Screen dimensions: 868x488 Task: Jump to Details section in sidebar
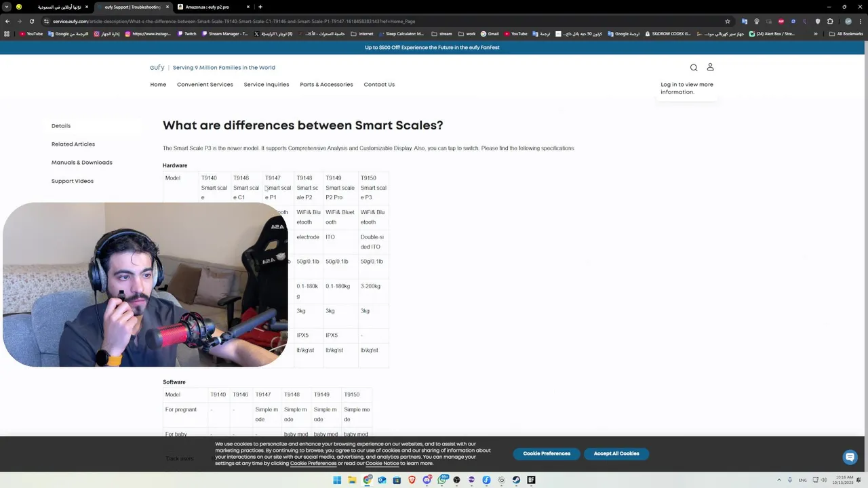[61, 126]
